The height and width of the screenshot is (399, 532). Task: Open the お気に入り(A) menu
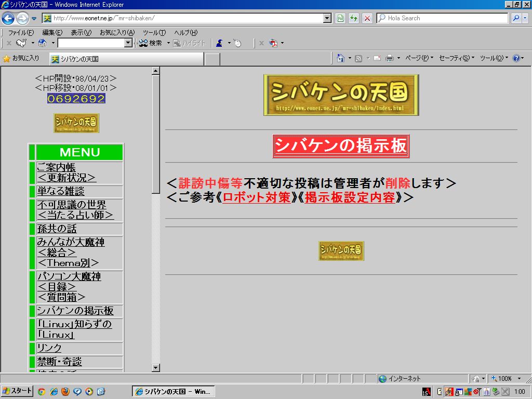(117, 33)
